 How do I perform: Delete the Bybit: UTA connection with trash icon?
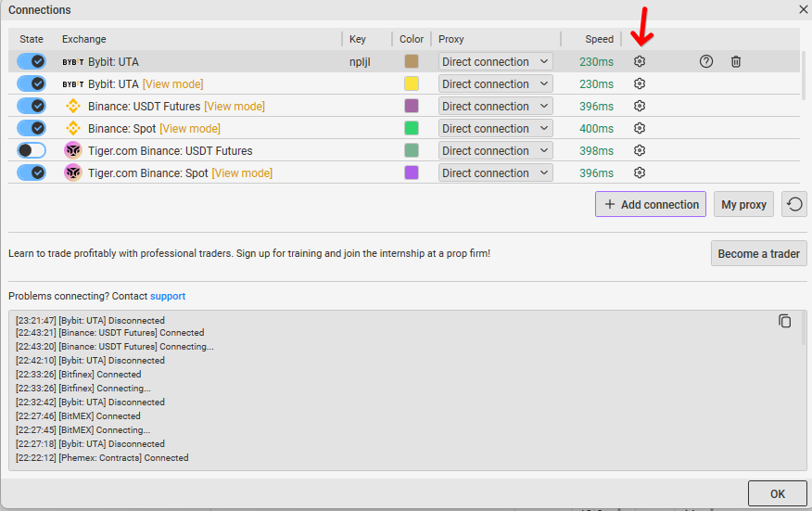tap(736, 61)
